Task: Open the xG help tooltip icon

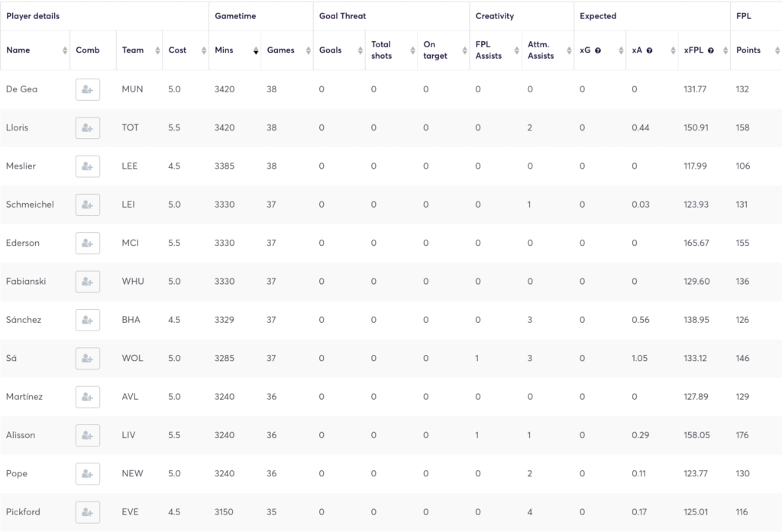Action: [x=597, y=50]
